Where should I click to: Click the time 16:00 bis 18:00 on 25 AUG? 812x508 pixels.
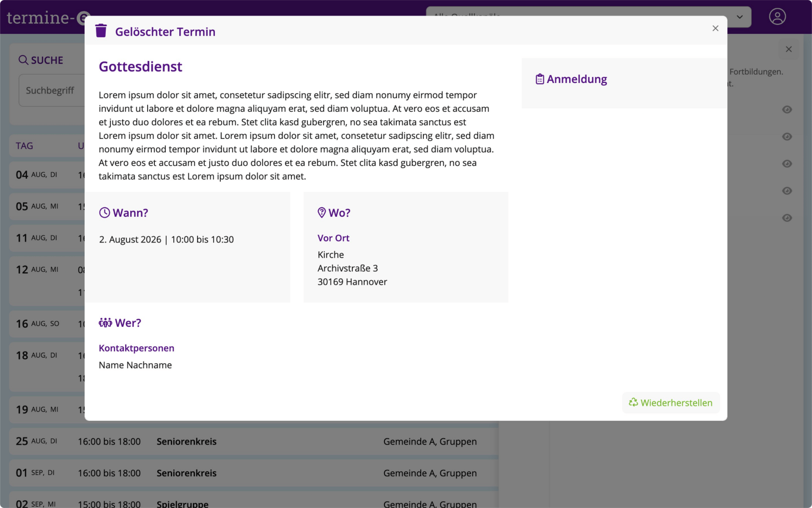click(x=109, y=441)
